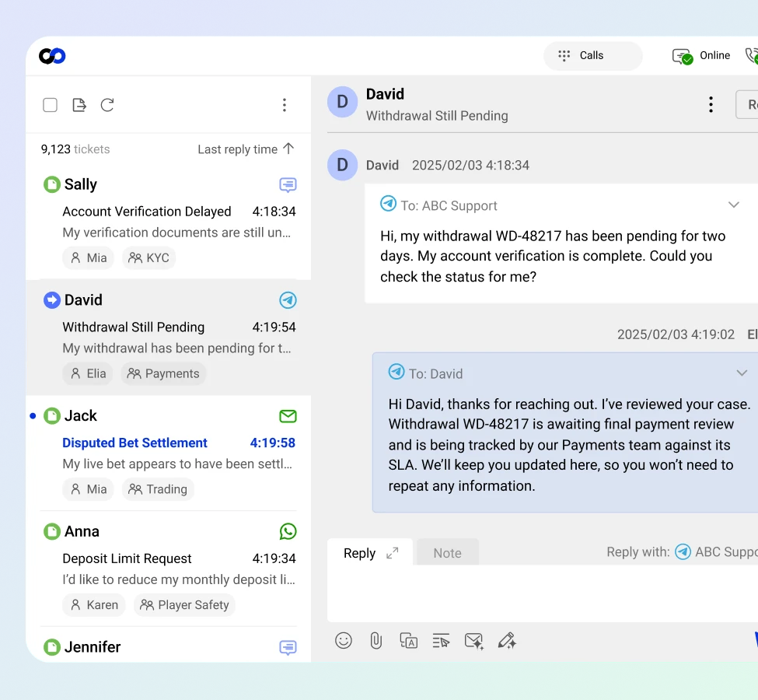Open the Deposit Limit Request ticket
This screenshot has height=700, width=758.
pos(127,558)
